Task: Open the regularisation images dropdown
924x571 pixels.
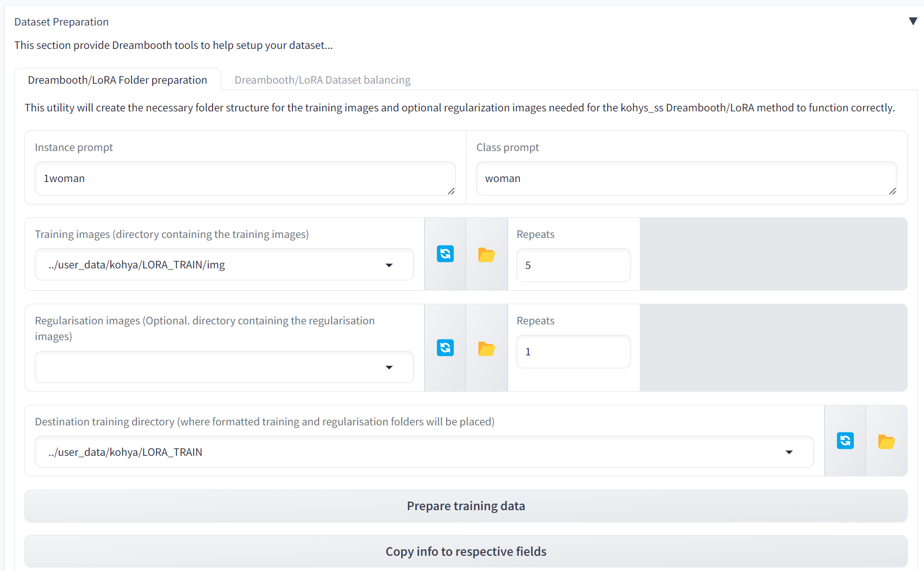Action: click(389, 367)
